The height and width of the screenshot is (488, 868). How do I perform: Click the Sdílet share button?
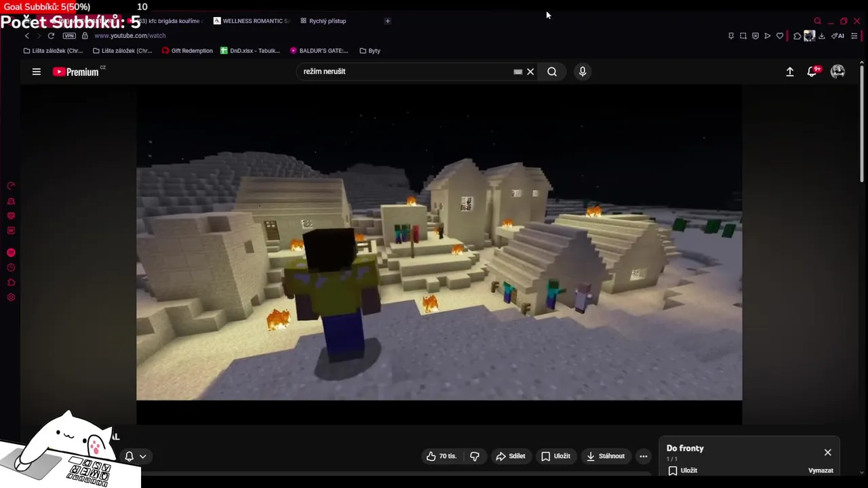(511, 456)
